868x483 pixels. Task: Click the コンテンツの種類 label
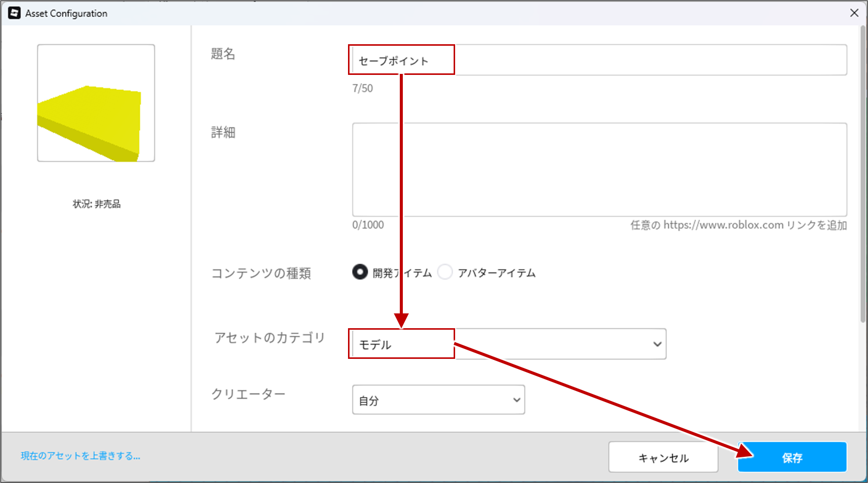tap(261, 273)
